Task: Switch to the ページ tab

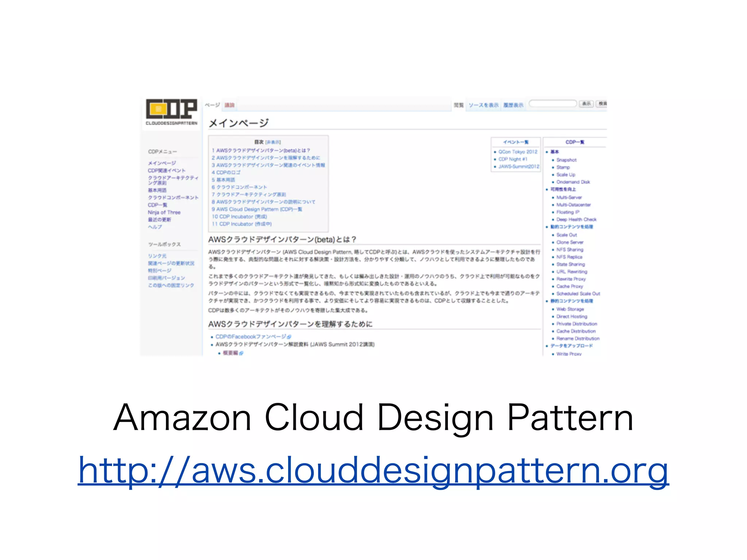Action: tap(212, 105)
